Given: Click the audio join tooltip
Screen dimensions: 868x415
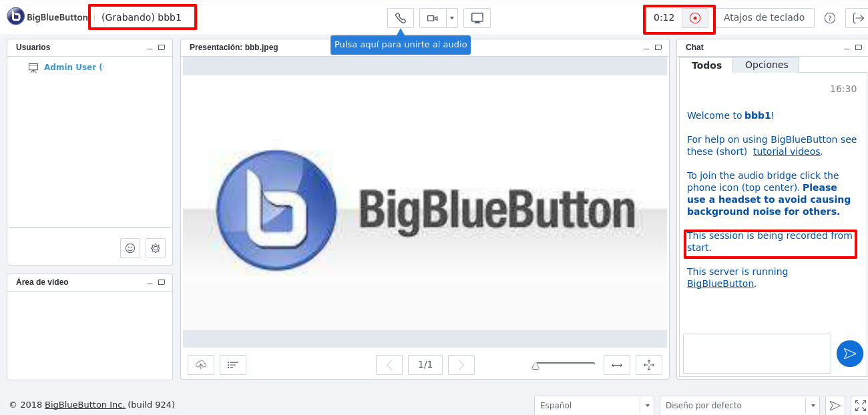Looking at the screenshot, I should [x=401, y=45].
